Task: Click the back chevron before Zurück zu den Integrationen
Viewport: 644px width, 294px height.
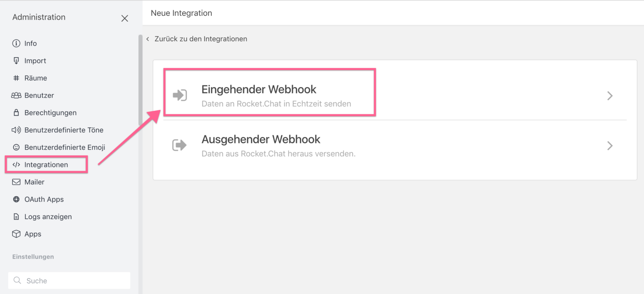Action: (x=148, y=39)
